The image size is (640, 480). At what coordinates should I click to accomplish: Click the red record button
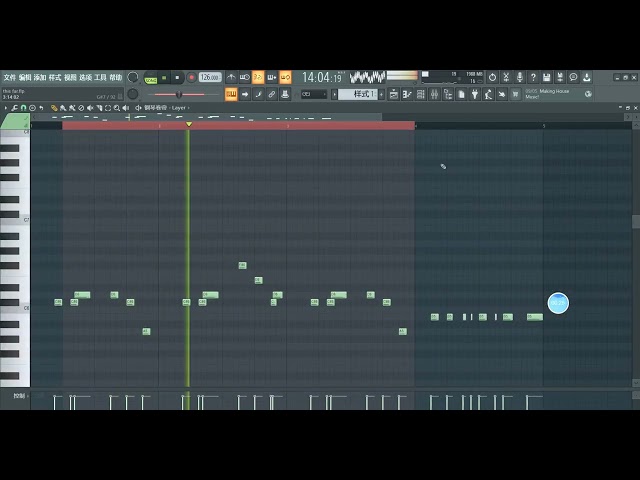(191, 77)
